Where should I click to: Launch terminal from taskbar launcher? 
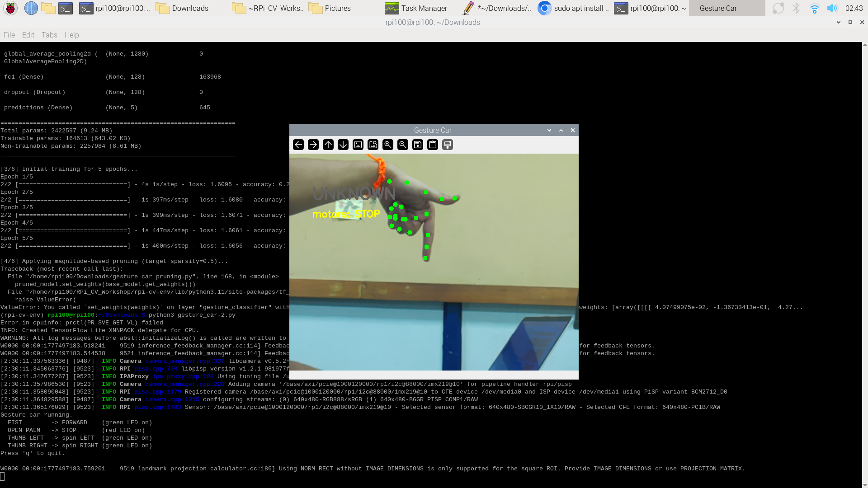click(x=66, y=8)
